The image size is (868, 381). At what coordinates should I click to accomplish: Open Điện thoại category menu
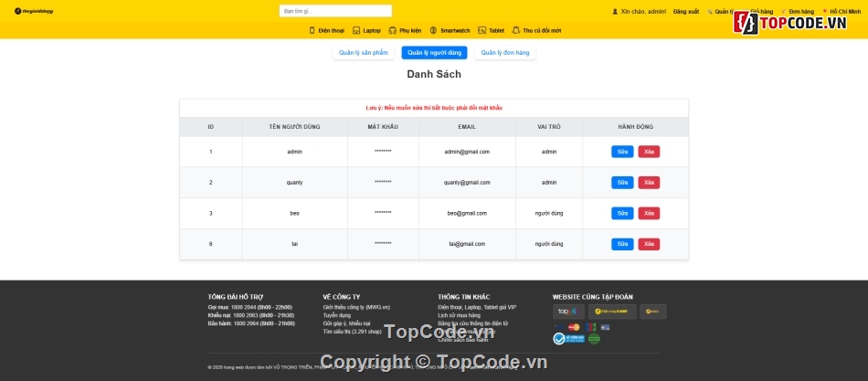pos(331,30)
